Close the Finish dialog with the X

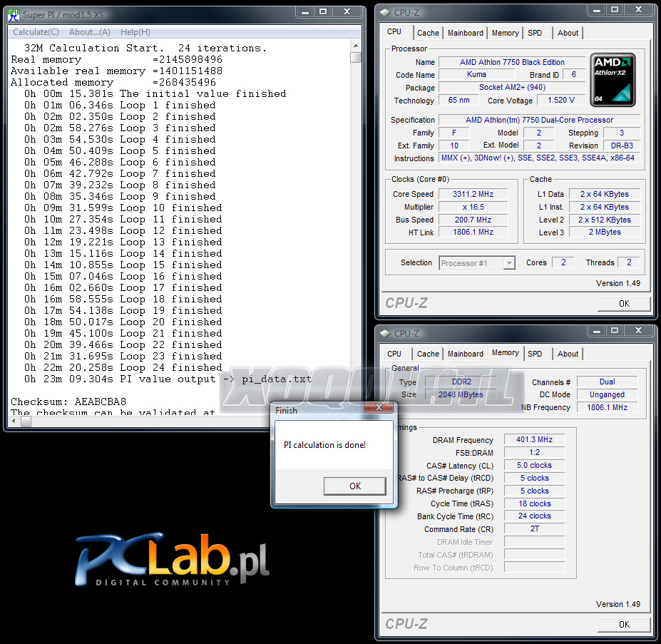coord(379,407)
